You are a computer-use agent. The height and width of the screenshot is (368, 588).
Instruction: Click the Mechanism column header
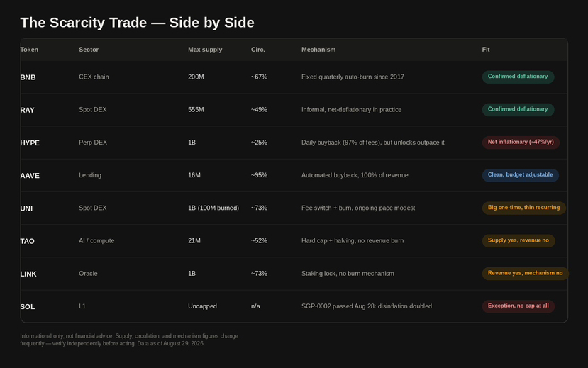(x=318, y=50)
